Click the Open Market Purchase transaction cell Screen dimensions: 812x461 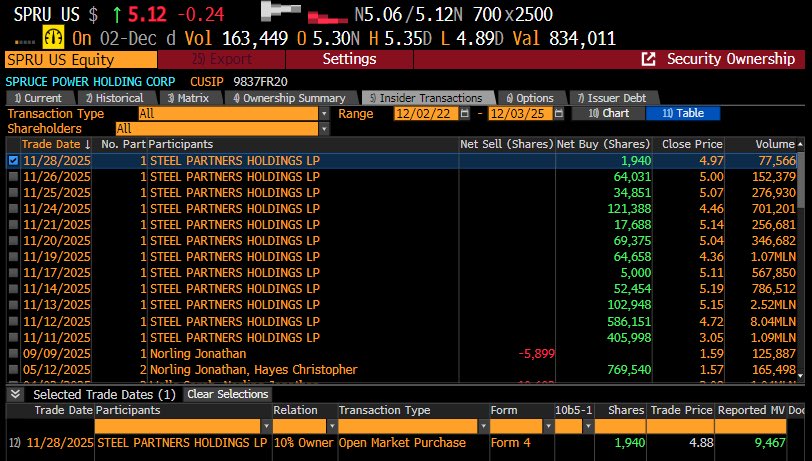(402, 443)
